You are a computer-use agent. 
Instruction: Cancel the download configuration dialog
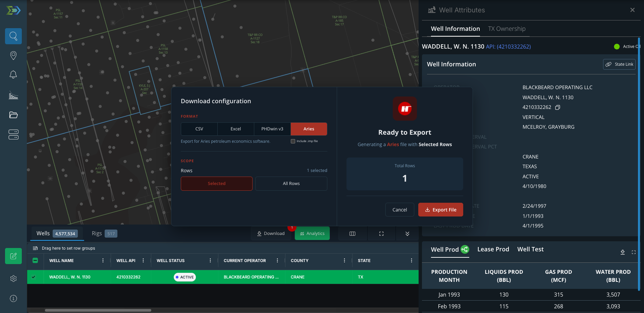coord(400,210)
